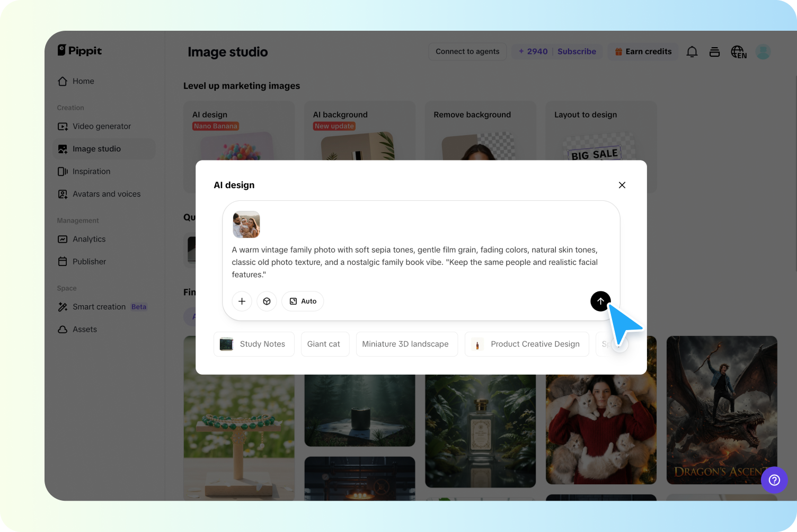Screen dimensions: 797x532
Task: Click Connect to agents button
Action: [x=467, y=51]
